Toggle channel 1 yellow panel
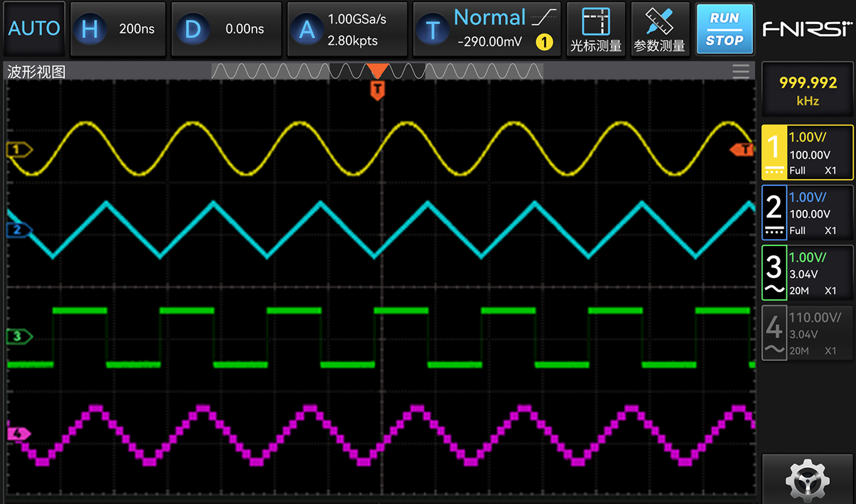This screenshot has height=504, width=856. pos(808,152)
